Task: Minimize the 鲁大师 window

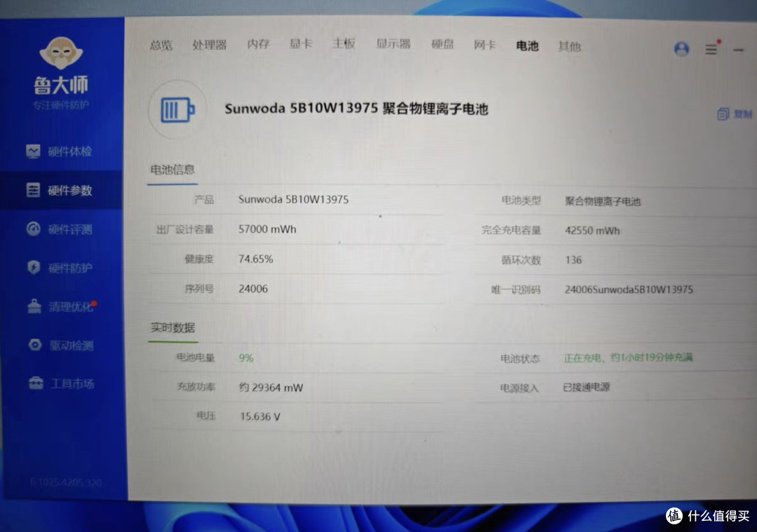Action: tap(738, 50)
